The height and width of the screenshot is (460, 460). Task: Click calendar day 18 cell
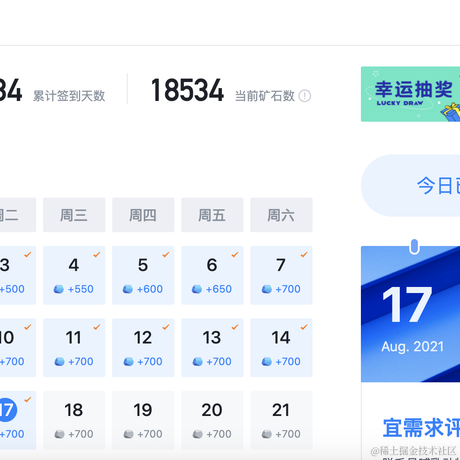click(x=74, y=420)
